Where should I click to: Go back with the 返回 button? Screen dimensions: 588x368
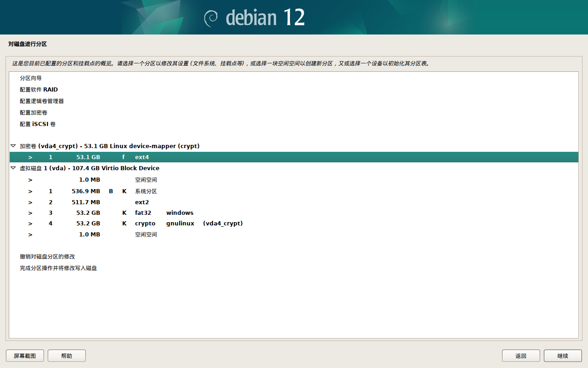tap(521, 356)
